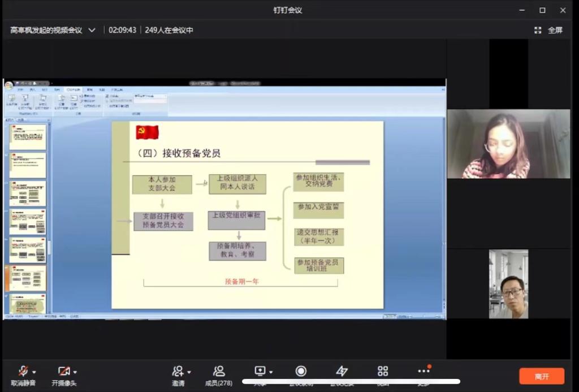Open the grid view layout icon
This screenshot has height=392, width=579.
click(383, 371)
